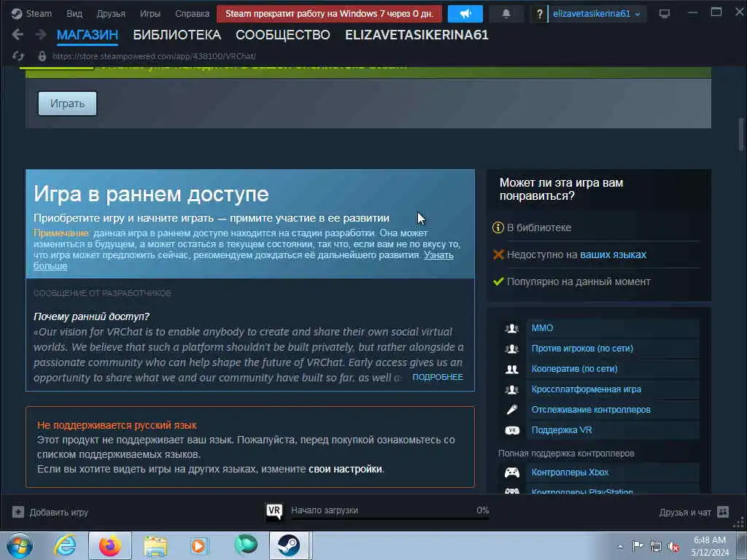Open the 'Контроллеры Xbox' link
Viewport: 747px width, 560px height.
(x=570, y=472)
